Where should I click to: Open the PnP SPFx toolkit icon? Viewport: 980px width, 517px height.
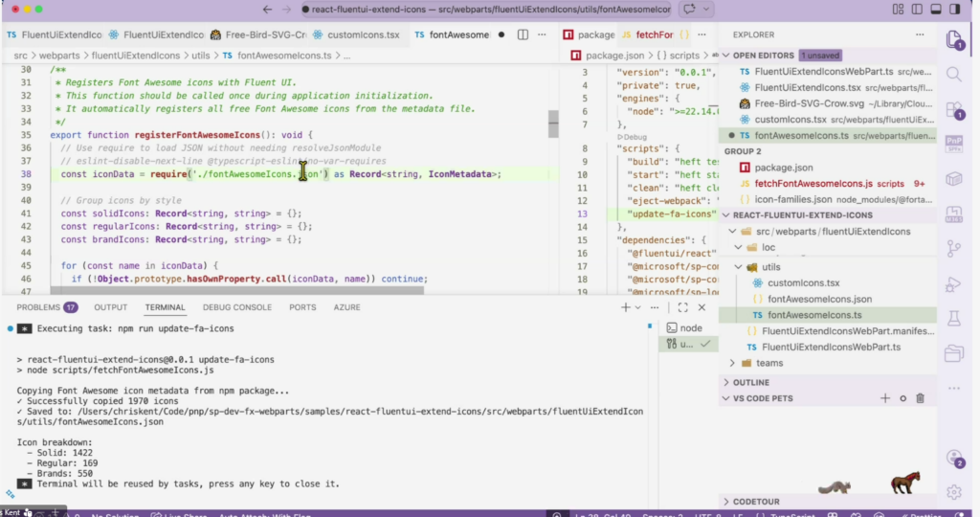click(953, 145)
